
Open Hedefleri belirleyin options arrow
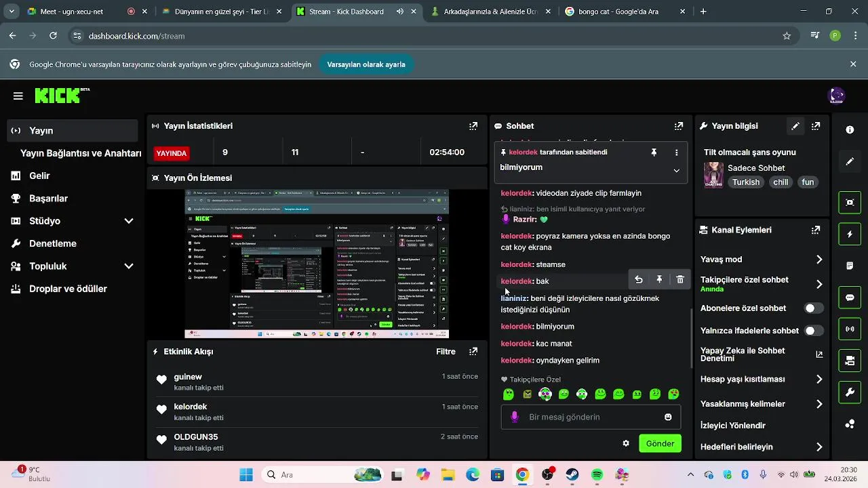819,447
